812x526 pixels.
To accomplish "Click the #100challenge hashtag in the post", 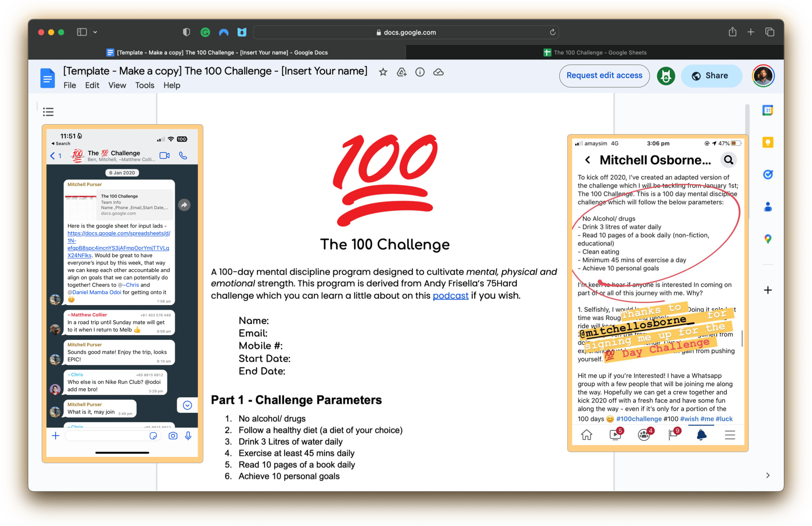I will pyautogui.click(x=639, y=419).
